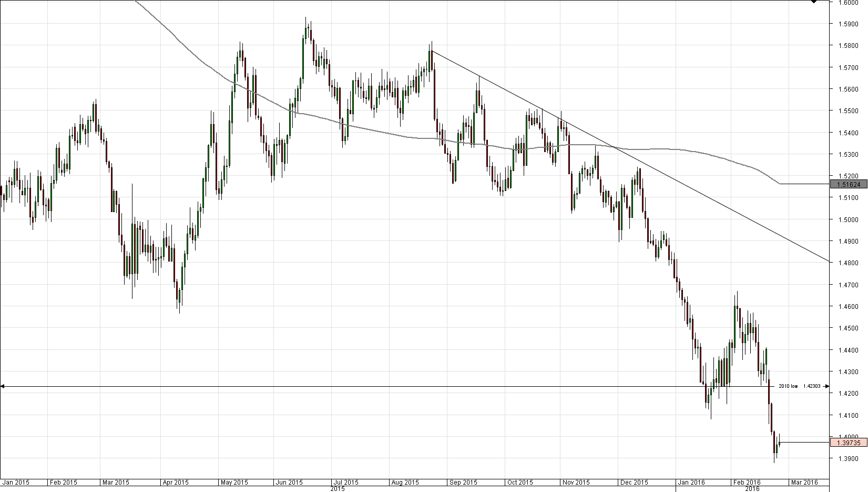868x492 pixels.
Task: Click the 1.4800 price axis label
Action: click(x=849, y=263)
